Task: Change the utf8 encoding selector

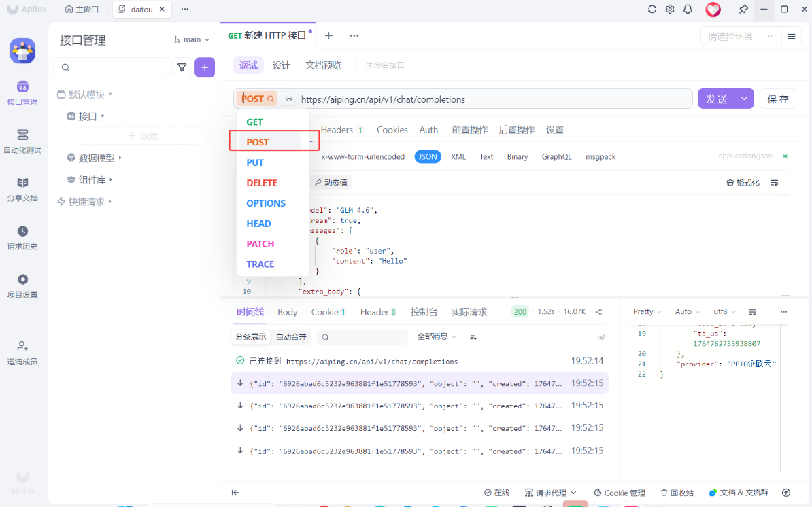Action: [723, 311]
